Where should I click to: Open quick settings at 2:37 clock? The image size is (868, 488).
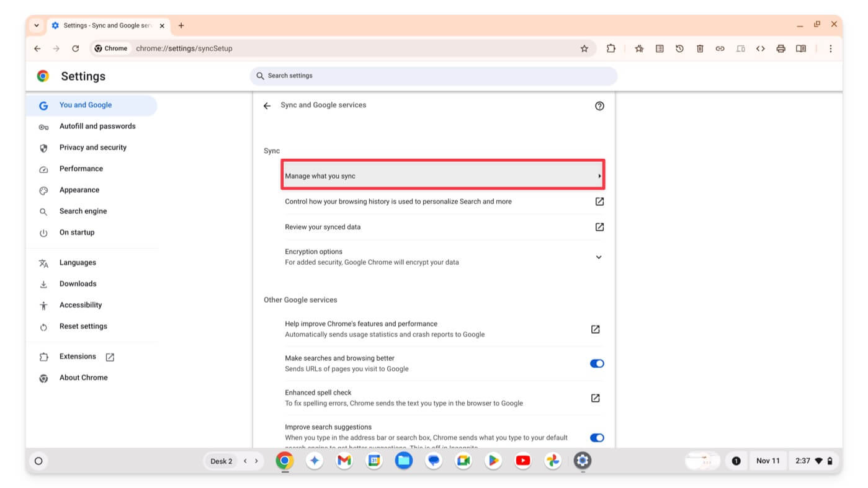coord(813,461)
